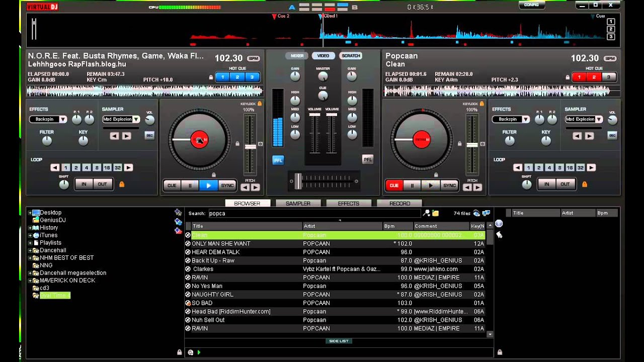Open the NetSearch icon next to 74 files
644x362 pixels.
(476, 213)
